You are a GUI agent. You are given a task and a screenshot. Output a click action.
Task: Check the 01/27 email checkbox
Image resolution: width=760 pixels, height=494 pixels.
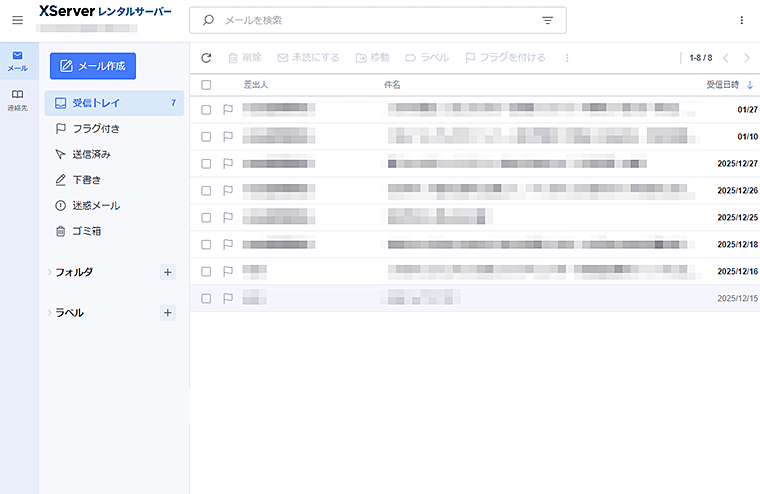coord(206,110)
